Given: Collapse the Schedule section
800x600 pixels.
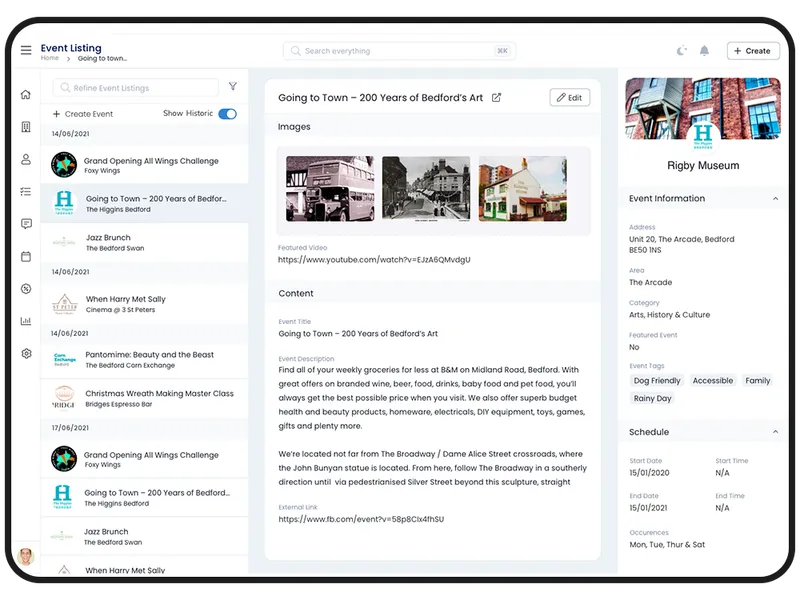Looking at the screenshot, I should 776,432.
